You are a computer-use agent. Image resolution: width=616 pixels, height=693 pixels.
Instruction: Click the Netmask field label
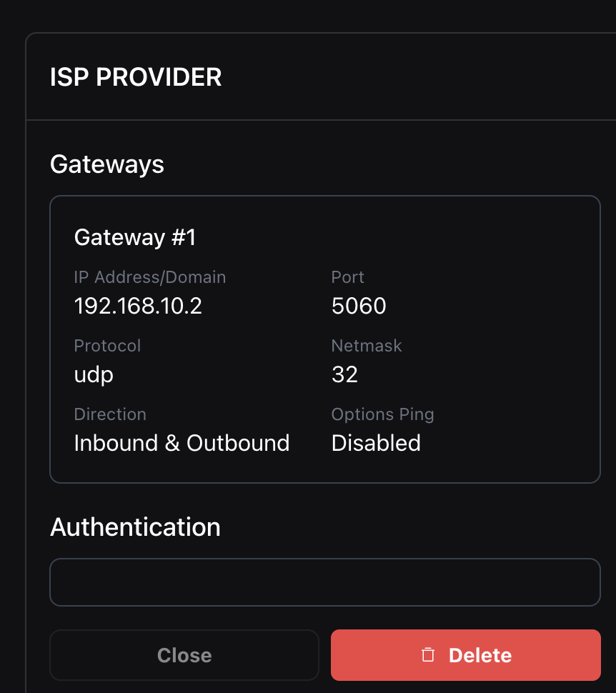point(367,346)
